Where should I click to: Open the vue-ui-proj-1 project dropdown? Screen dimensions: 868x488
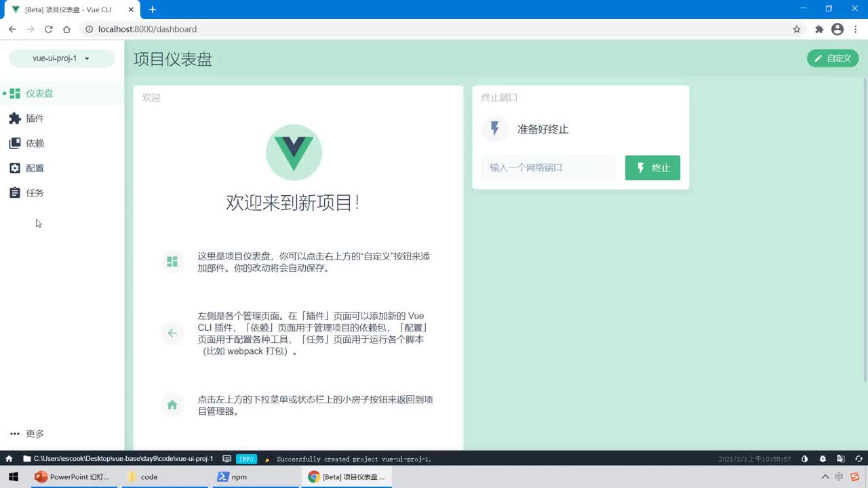pos(62,58)
